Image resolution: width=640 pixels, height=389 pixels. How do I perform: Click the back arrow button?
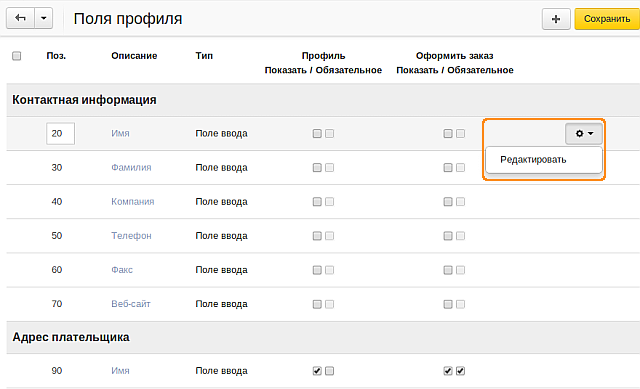tap(20, 18)
